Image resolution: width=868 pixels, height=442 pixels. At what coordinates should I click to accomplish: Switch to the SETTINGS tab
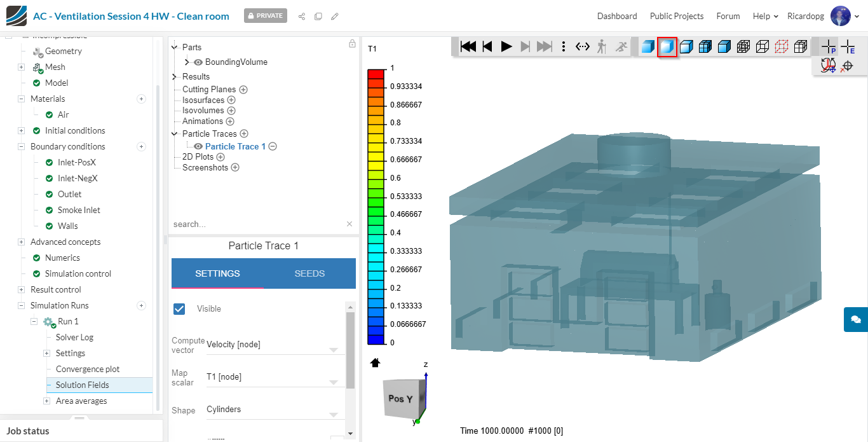217,273
